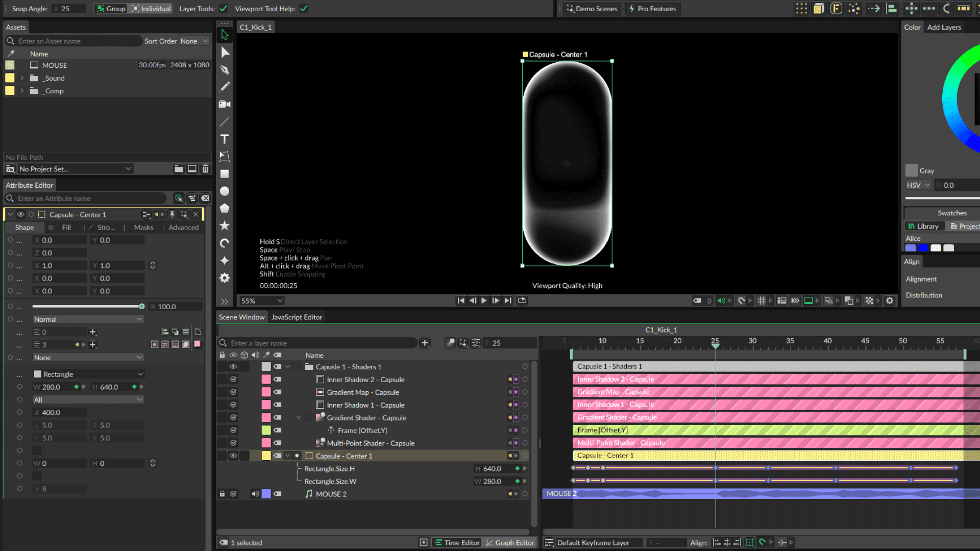The height and width of the screenshot is (551, 980).
Task: Hide the Capsule 1 - Shaders 1 layer
Action: [233, 367]
